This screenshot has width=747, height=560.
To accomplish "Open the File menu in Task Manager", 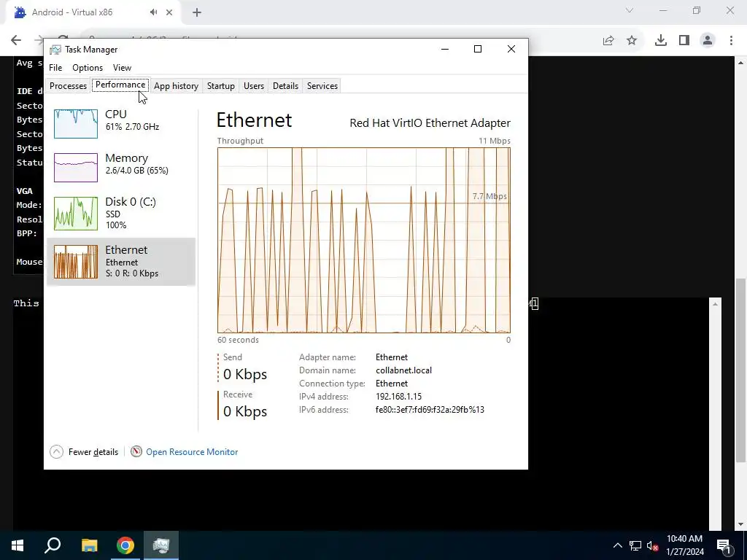I will [x=55, y=68].
